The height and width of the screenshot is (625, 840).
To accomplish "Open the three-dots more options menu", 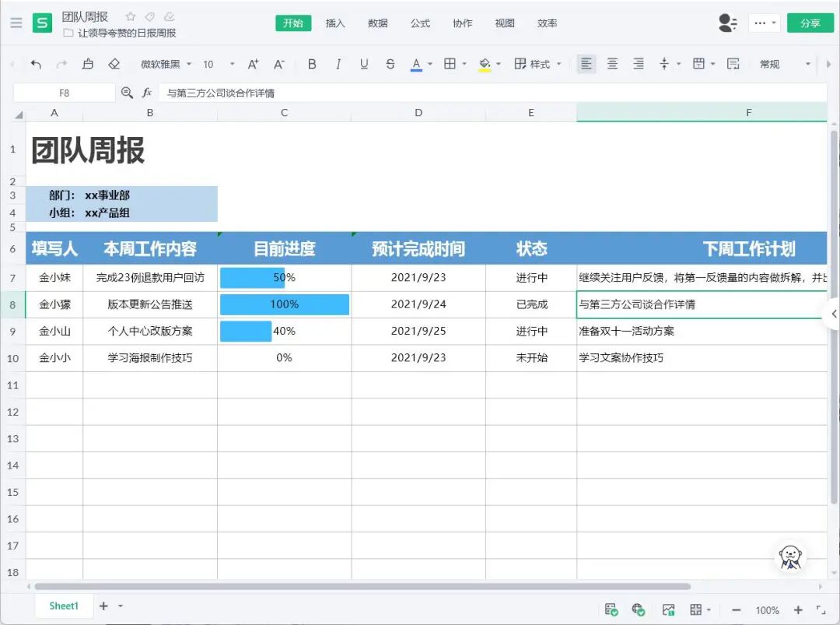I will [x=765, y=23].
